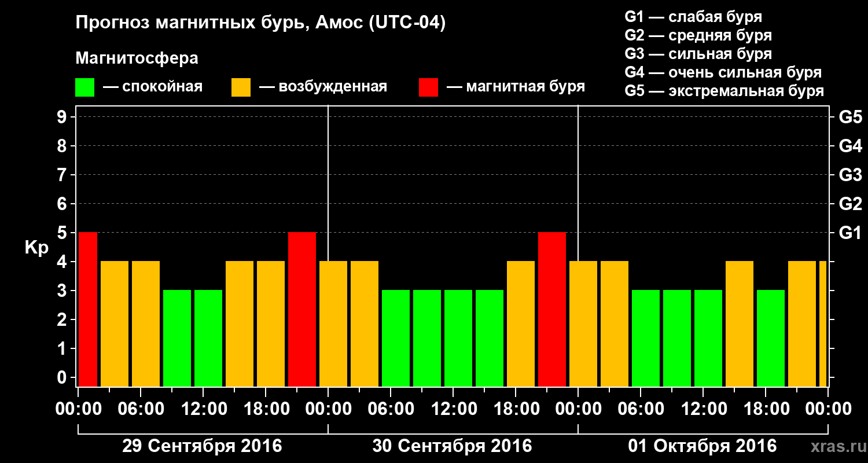The width and height of the screenshot is (868, 463).
Task: Click the 18:00 time label for 01 Октября
Action: [766, 409]
